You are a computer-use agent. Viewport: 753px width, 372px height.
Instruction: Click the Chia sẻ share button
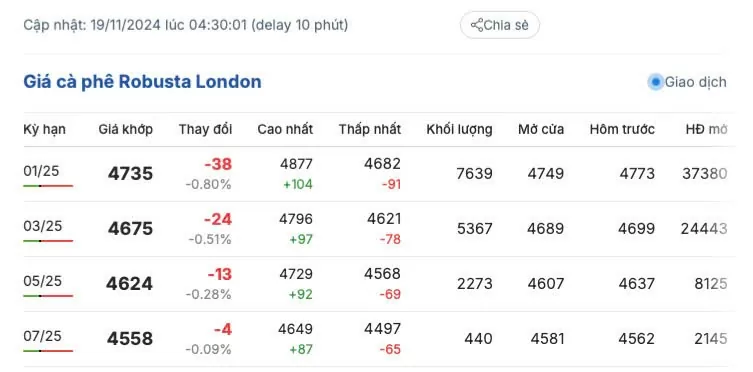tap(499, 25)
